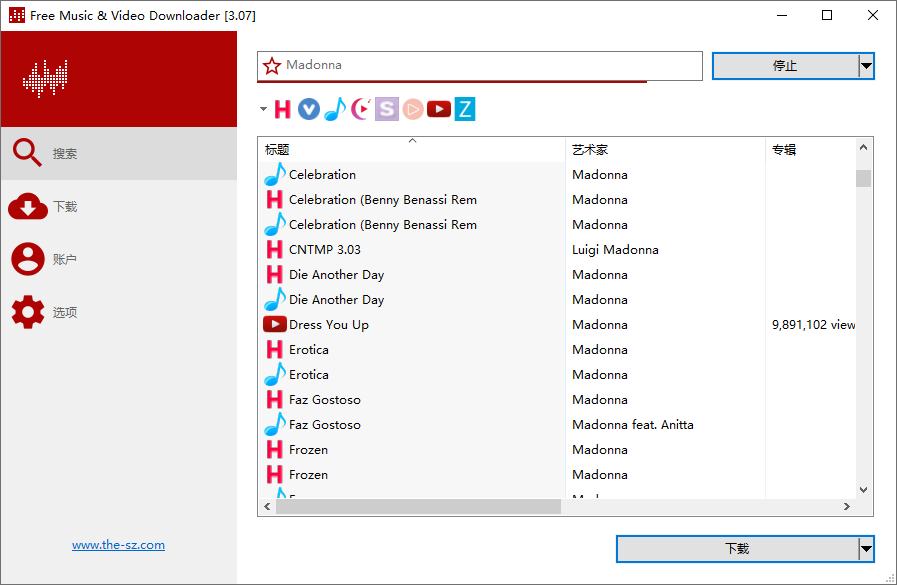Open the dropdown arrow beside bottom 下载 button
Screen dimensions: 897x585
tap(866, 549)
